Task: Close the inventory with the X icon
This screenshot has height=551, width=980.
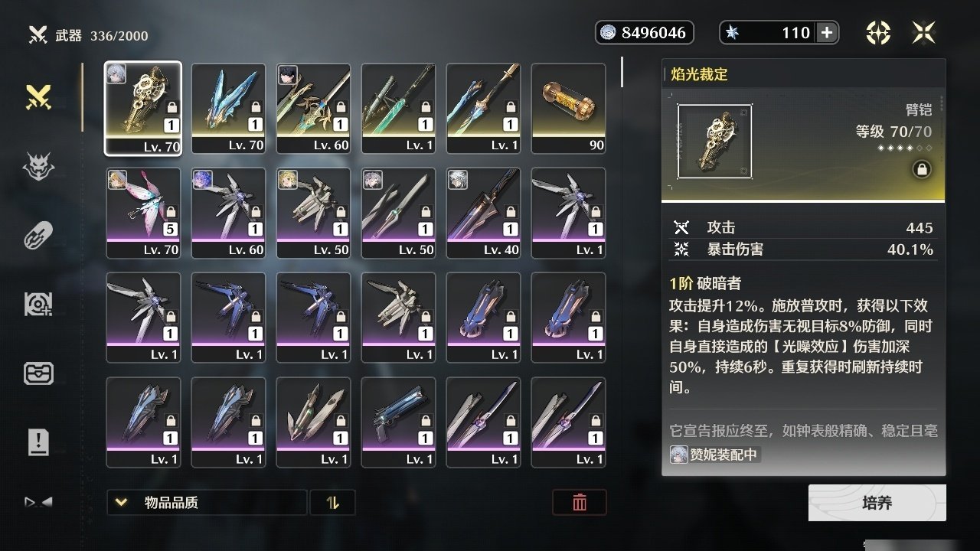Action: point(924,32)
